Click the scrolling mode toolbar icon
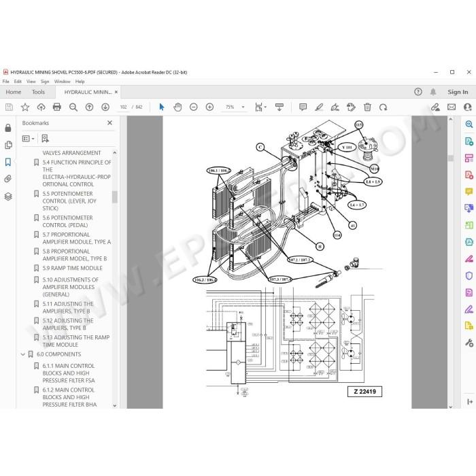The image size is (476, 476). (279, 107)
